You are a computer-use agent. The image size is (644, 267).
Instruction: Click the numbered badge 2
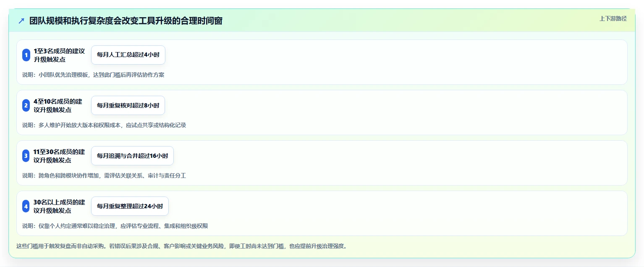[26, 105]
